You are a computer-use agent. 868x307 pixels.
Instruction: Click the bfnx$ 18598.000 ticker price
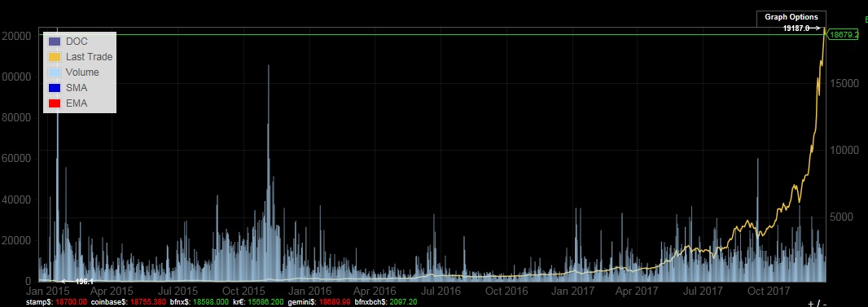pos(210,302)
